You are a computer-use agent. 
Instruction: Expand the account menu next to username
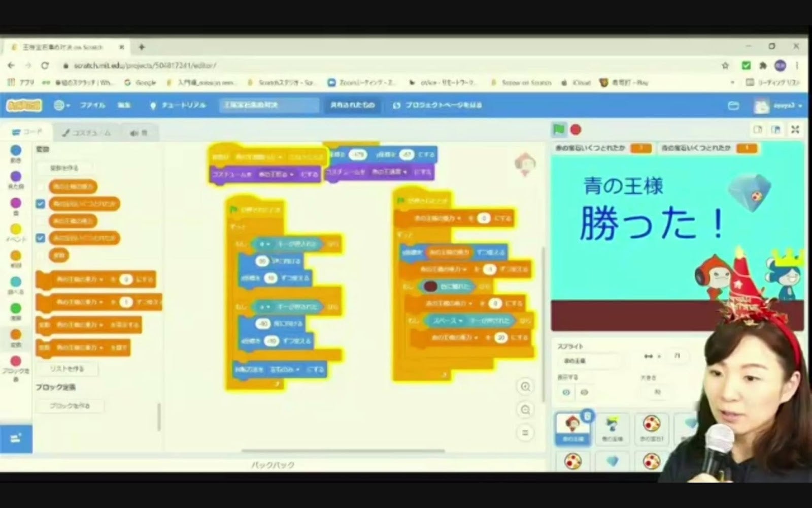(x=800, y=106)
